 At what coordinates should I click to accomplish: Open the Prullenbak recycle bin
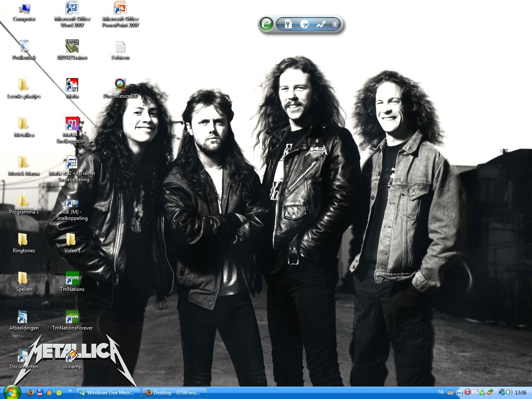tap(24, 50)
